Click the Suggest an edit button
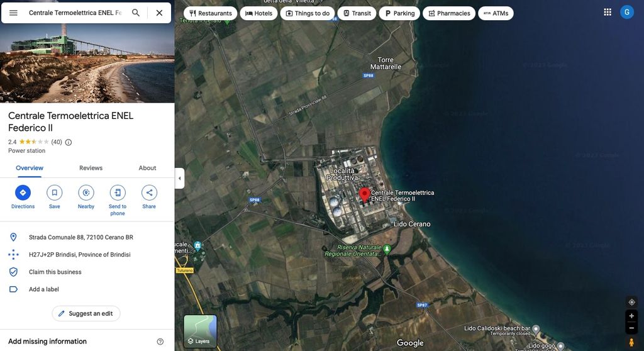Screen dimensions: 644x351 point(86,313)
